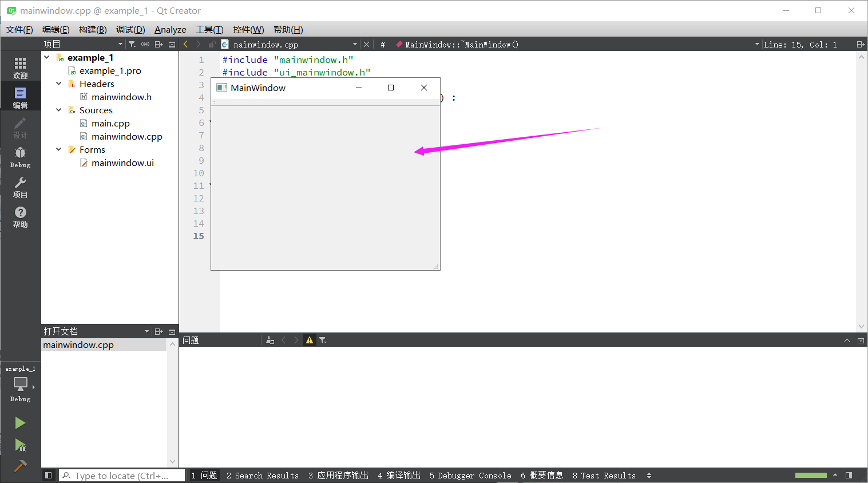Select main.cpp in project tree
Image resolution: width=868 pixels, height=483 pixels.
click(110, 123)
